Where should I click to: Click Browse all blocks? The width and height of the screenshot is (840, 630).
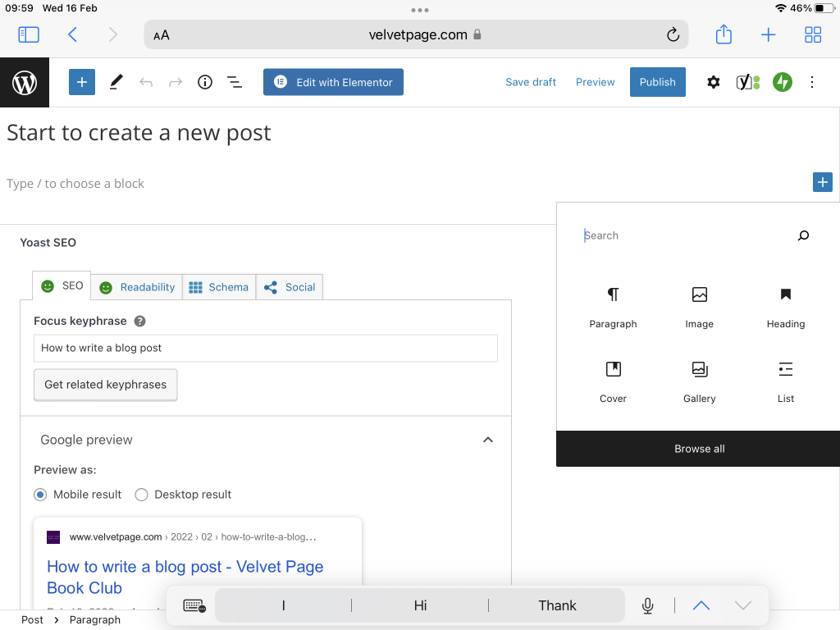point(699,449)
